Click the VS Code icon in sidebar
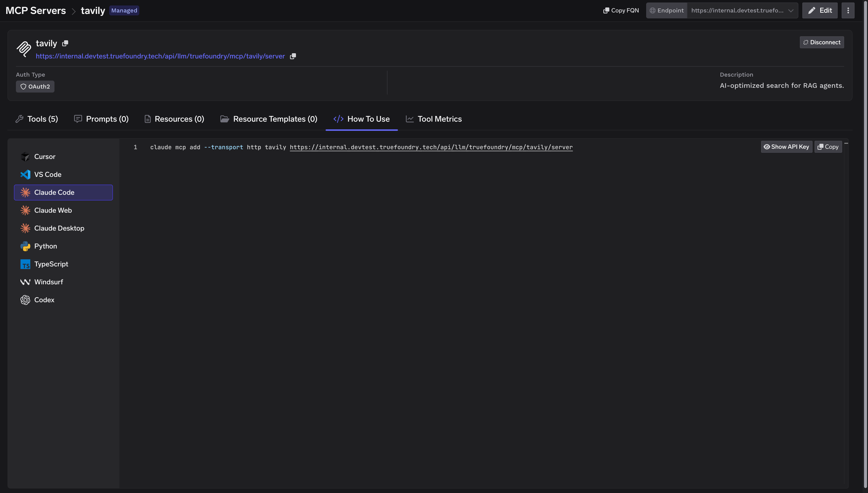Image resolution: width=868 pixels, height=493 pixels. (x=25, y=175)
